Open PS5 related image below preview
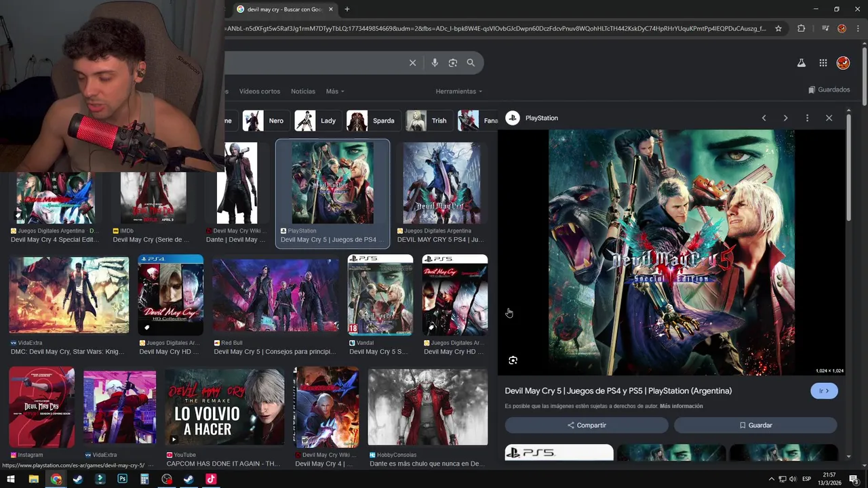 559,452
